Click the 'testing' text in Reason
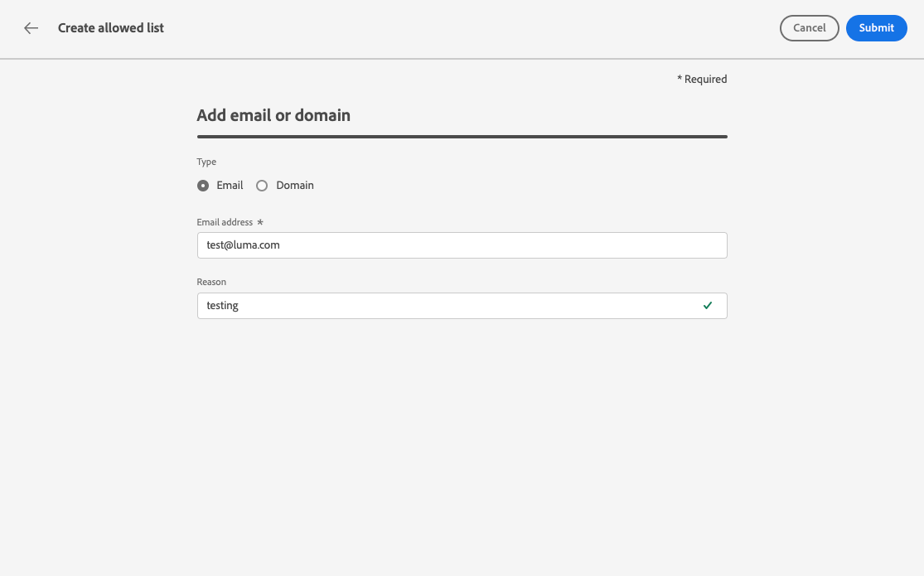 click(x=223, y=306)
